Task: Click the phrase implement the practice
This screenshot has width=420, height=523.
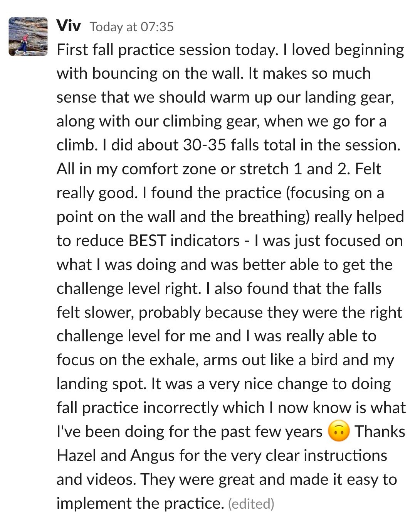Action: (x=140, y=504)
